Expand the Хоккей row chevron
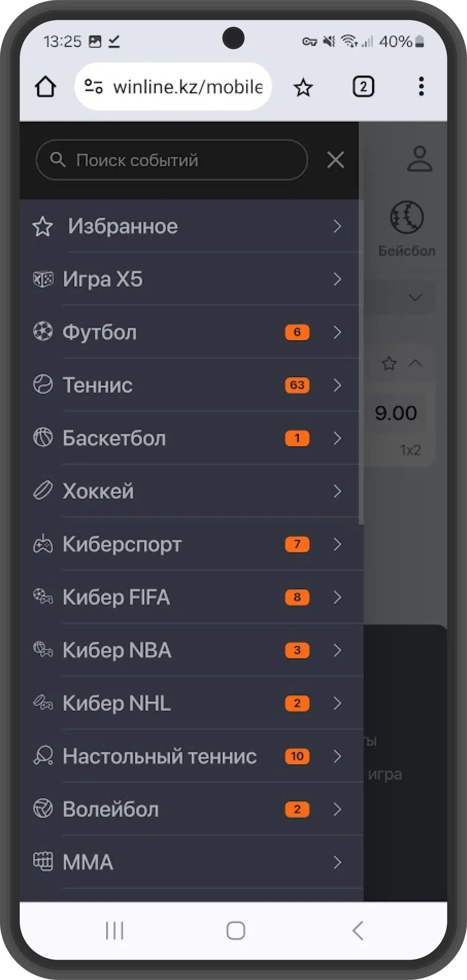 tap(337, 491)
